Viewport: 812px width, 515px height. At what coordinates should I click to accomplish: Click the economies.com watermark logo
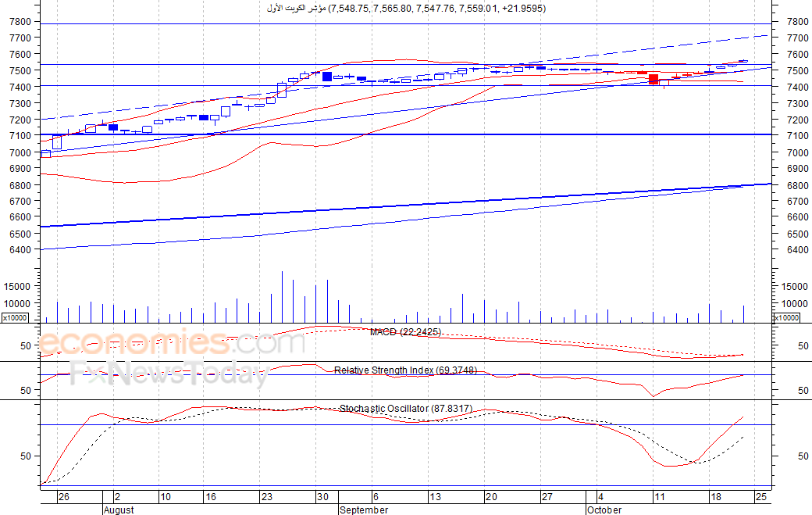click(x=172, y=342)
